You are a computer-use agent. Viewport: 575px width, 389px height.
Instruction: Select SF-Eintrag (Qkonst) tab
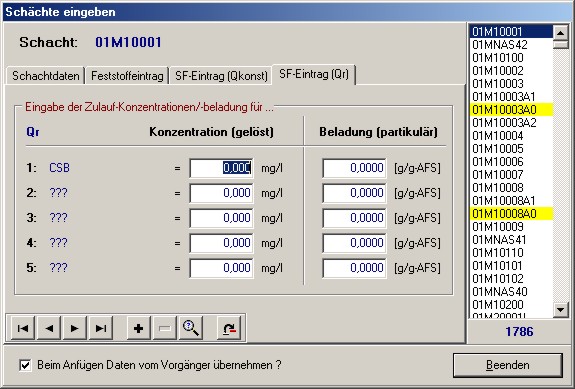(221, 76)
